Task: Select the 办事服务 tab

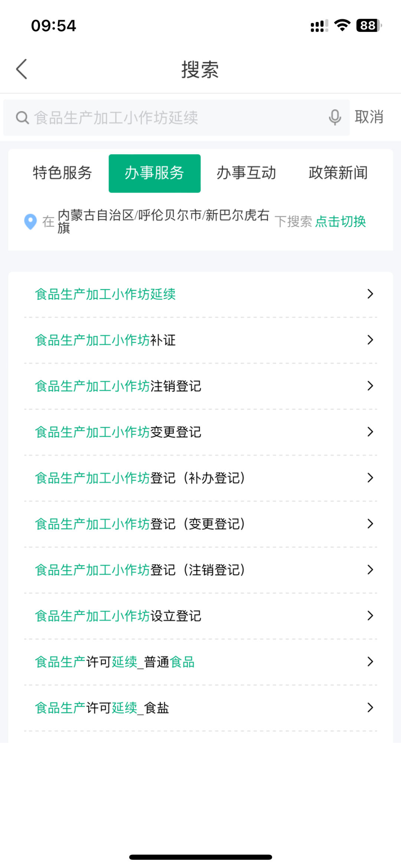Action: (154, 173)
